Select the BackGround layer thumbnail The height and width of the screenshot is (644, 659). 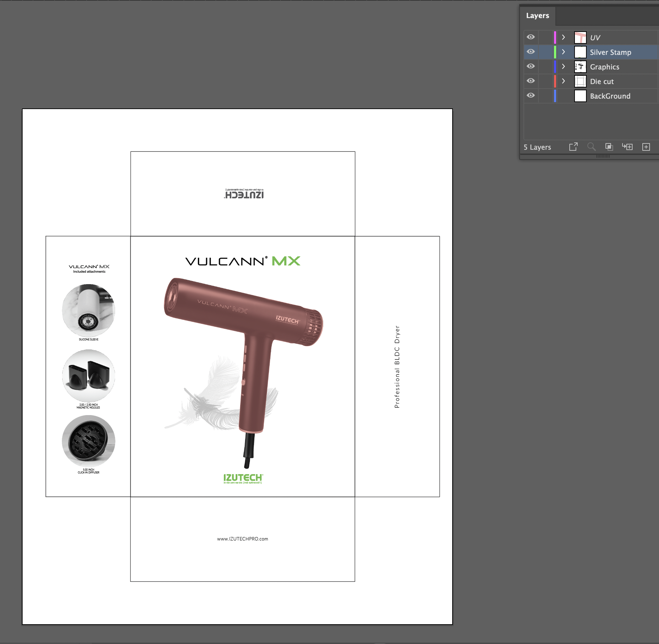click(580, 96)
